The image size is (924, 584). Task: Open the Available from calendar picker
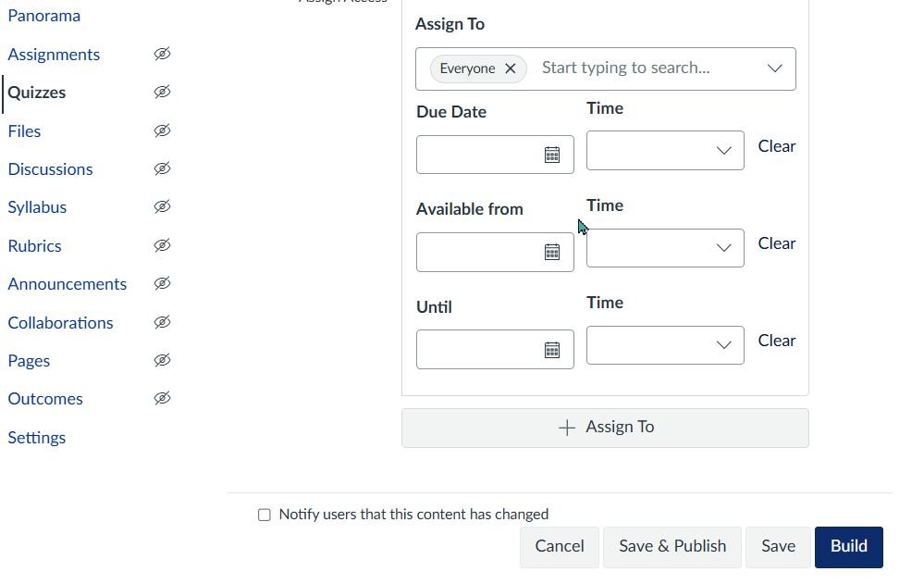(x=552, y=252)
